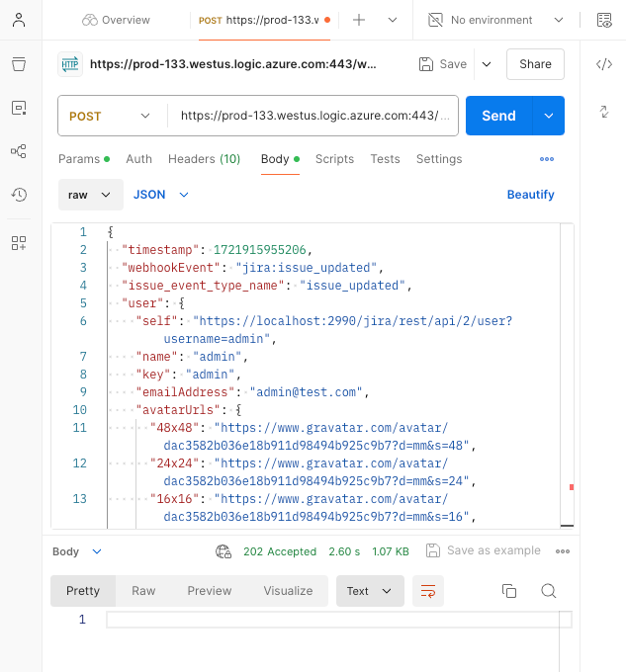The image size is (626, 672).
Task: Toggle the line wrap icon
Action: tap(428, 591)
